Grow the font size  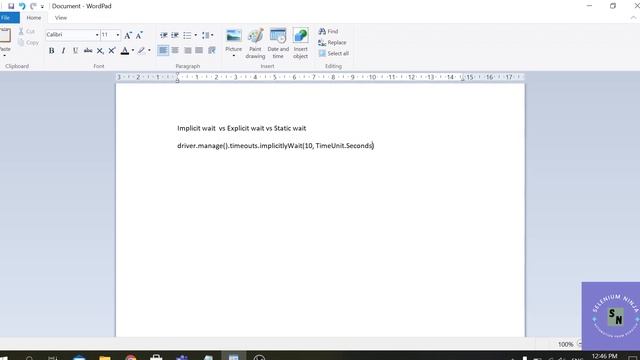[128, 35]
